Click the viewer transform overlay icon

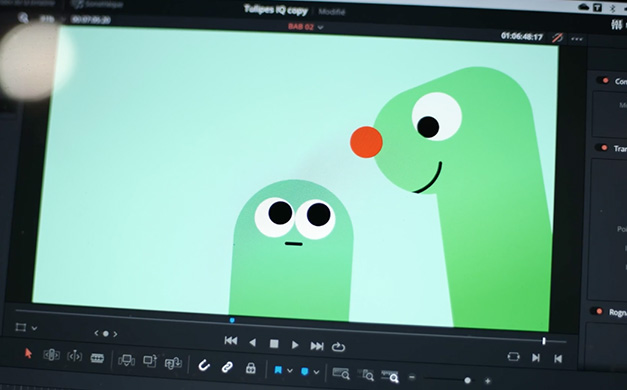(20, 327)
